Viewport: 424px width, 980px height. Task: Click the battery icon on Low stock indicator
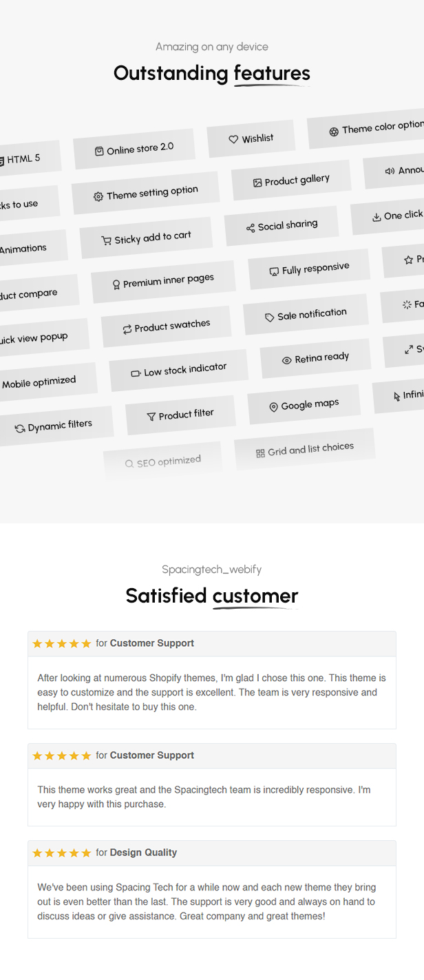coord(136,374)
